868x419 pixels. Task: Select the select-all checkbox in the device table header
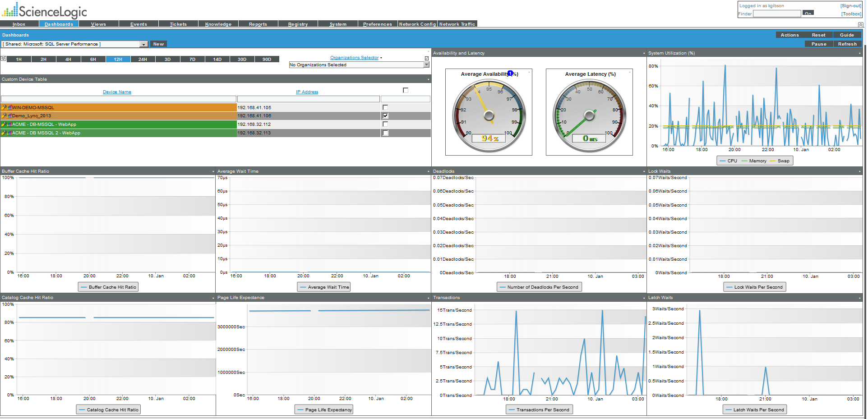[405, 90]
